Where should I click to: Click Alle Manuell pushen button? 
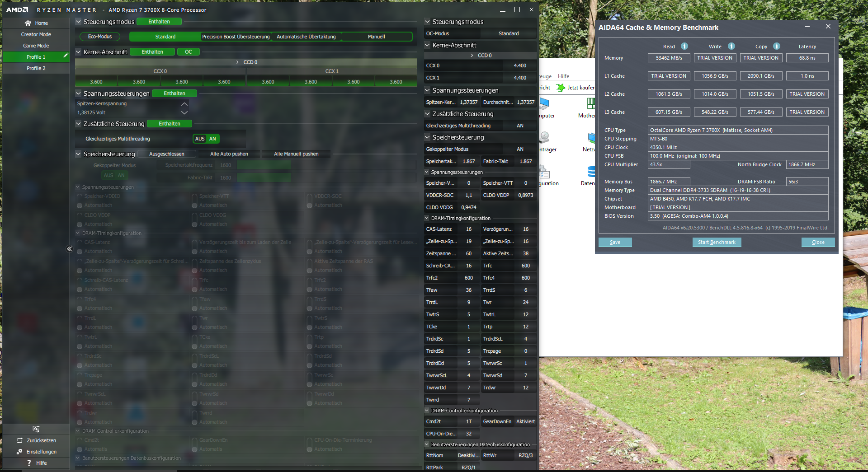tap(296, 154)
